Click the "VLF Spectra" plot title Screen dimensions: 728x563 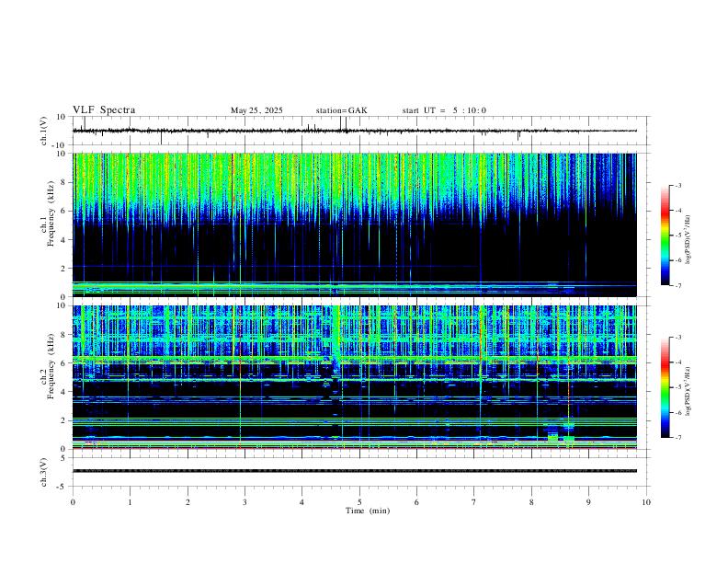[x=104, y=110]
